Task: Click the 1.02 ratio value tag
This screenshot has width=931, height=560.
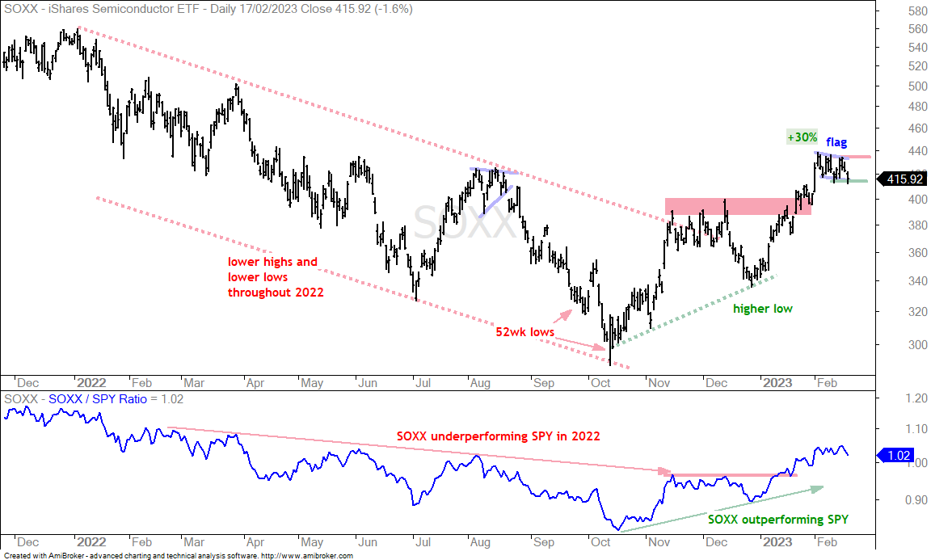Action: point(895,456)
